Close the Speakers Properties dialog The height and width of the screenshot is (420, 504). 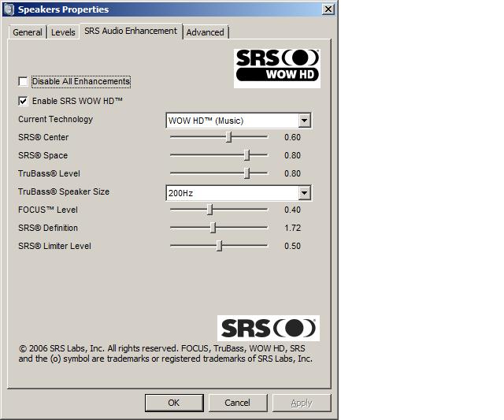point(328,9)
